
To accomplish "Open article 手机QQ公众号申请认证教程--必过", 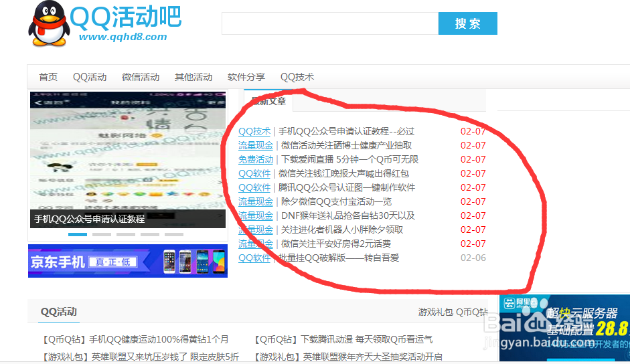I will click(x=346, y=131).
